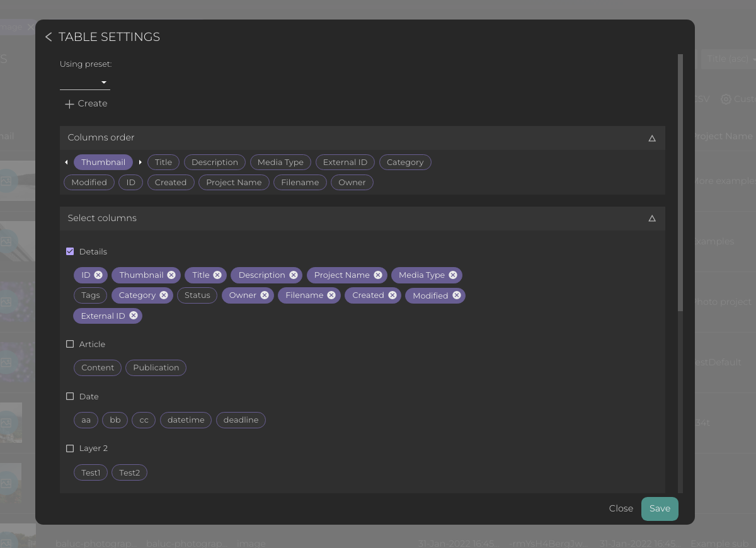Enable the Date group checkbox

click(70, 396)
